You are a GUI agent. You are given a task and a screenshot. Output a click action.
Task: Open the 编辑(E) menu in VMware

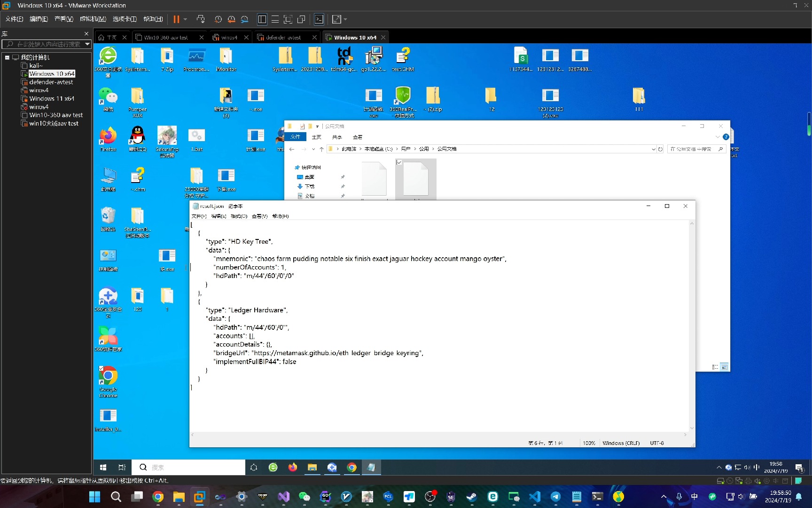tap(39, 19)
